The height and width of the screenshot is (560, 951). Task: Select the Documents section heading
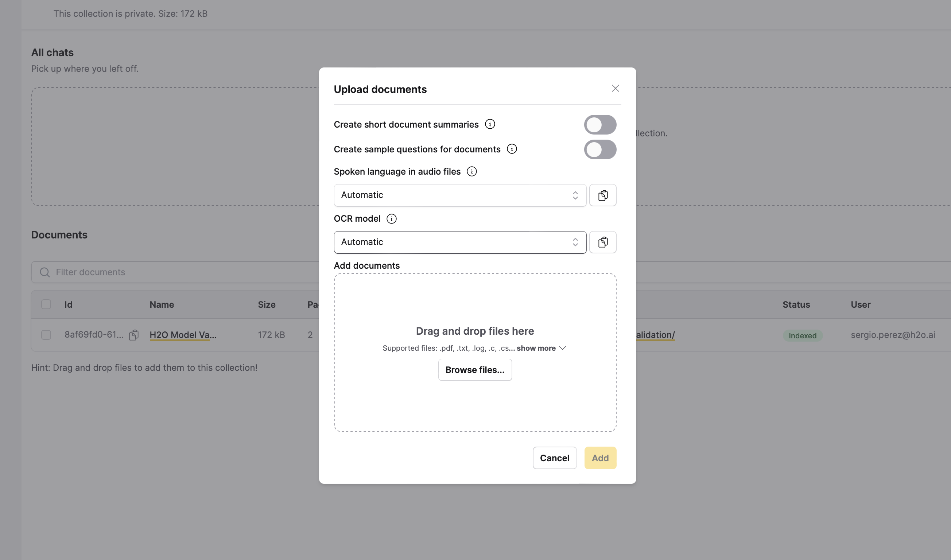pyautogui.click(x=59, y=234)
